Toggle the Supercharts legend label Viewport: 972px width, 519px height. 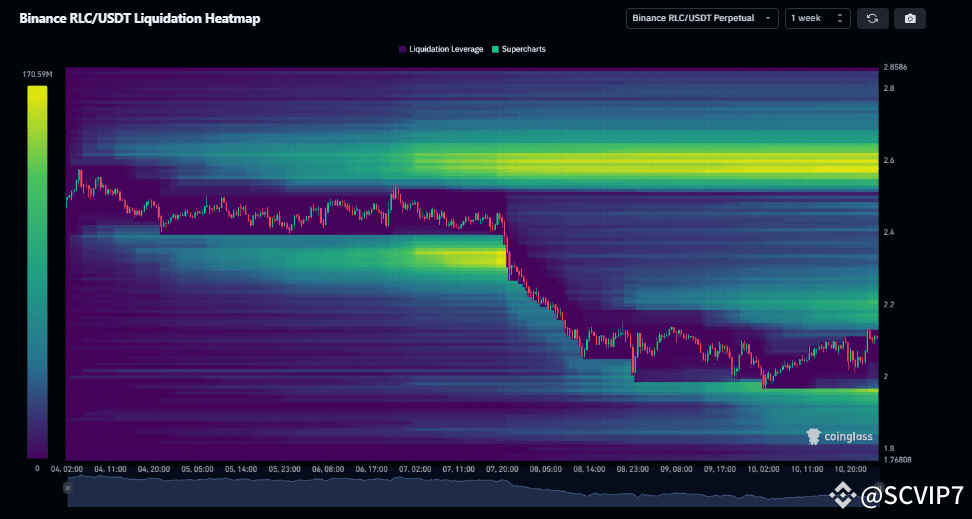coord(524,49)
